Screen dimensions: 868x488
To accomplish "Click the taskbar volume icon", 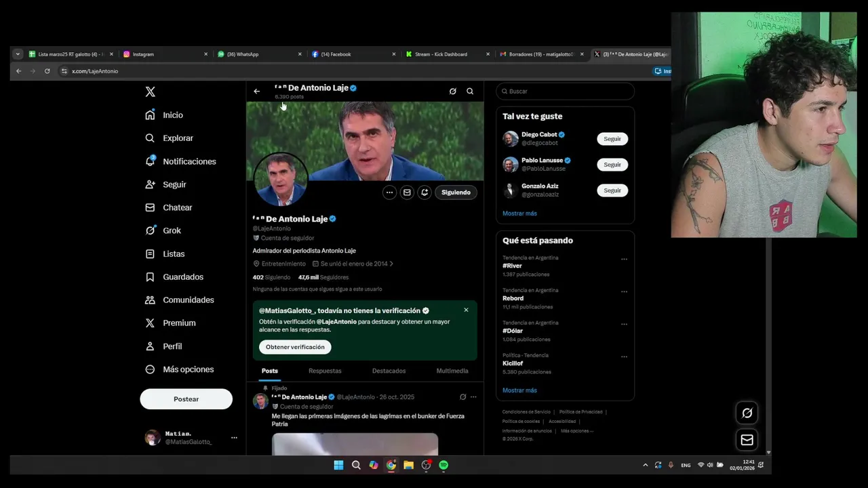I will click(x=710, y=465).
